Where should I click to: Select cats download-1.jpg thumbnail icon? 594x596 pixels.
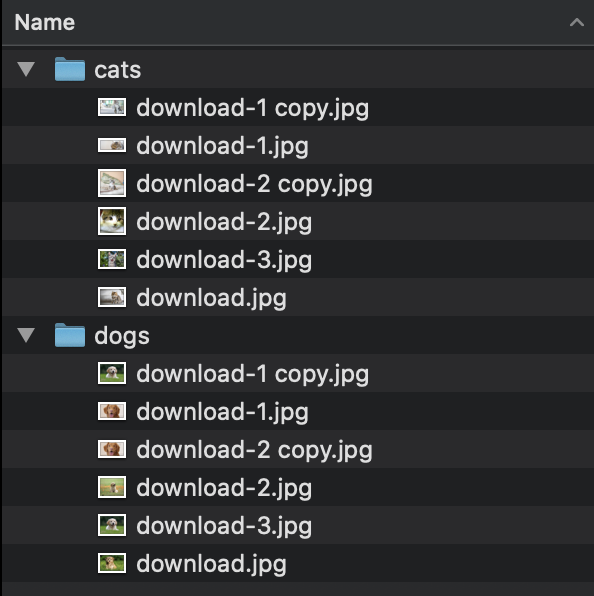coord(112,145)
